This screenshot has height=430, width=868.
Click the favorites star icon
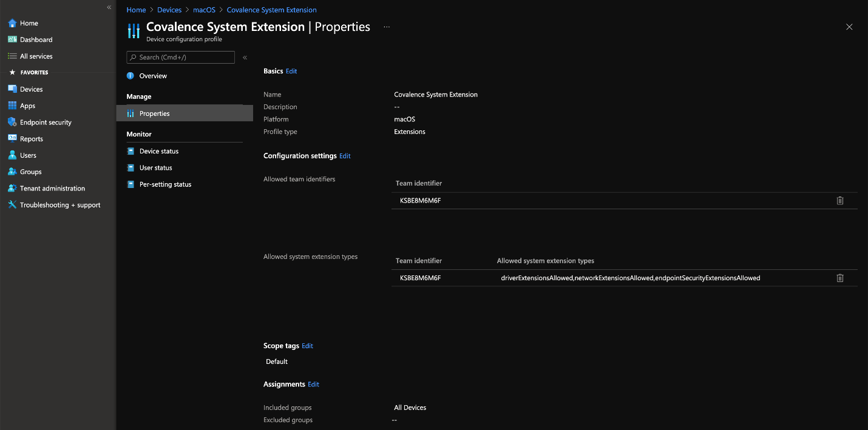click(x=12, y=72)
